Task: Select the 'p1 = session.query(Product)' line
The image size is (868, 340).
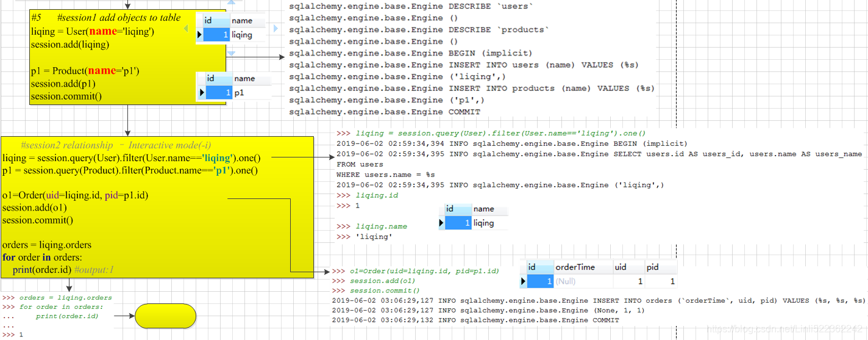Action: click(130, 171)
